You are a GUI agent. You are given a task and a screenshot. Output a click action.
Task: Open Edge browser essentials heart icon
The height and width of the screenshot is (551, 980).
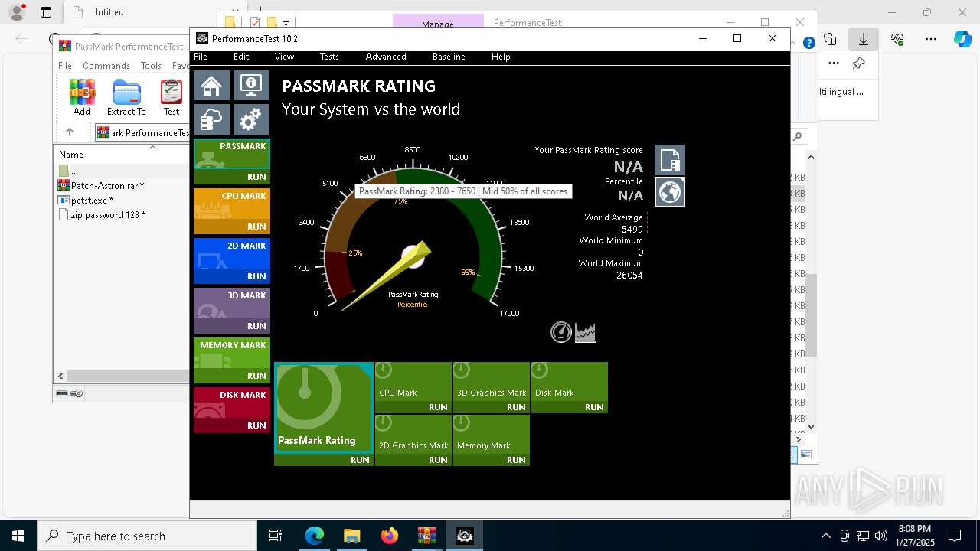(x=897, y=39)
